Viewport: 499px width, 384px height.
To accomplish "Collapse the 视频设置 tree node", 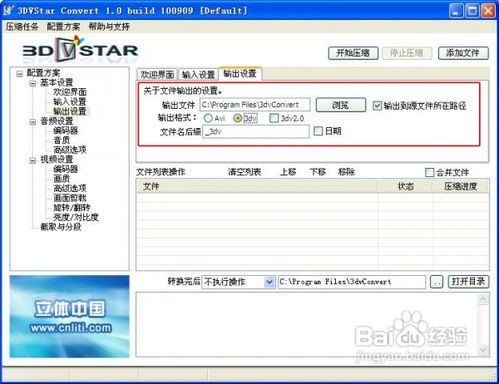I will pos(32,160).
